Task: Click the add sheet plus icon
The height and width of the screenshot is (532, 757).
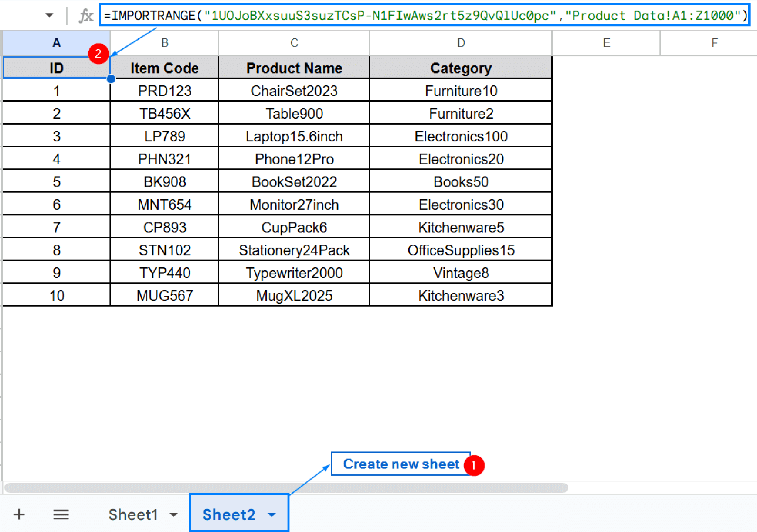Action: point(19,514)
